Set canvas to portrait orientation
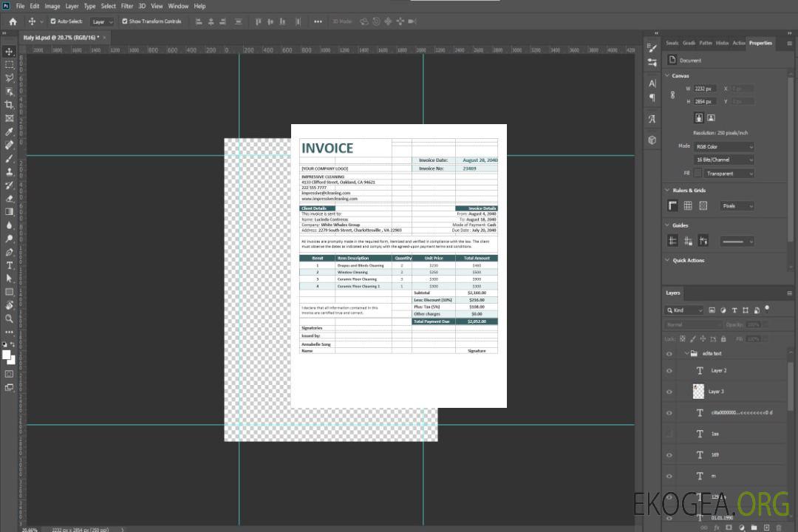The image size is (798, 532). click(x=699, y=118)
